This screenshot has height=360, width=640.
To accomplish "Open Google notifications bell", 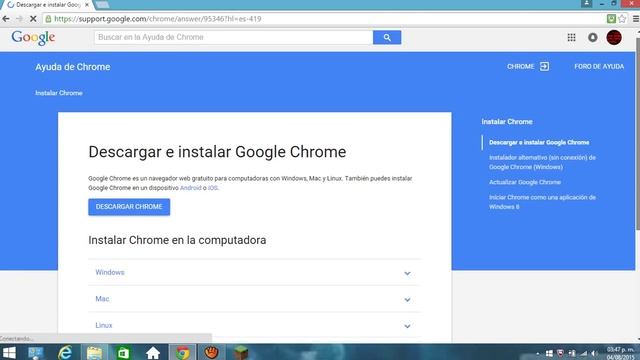I will (593, 38).
